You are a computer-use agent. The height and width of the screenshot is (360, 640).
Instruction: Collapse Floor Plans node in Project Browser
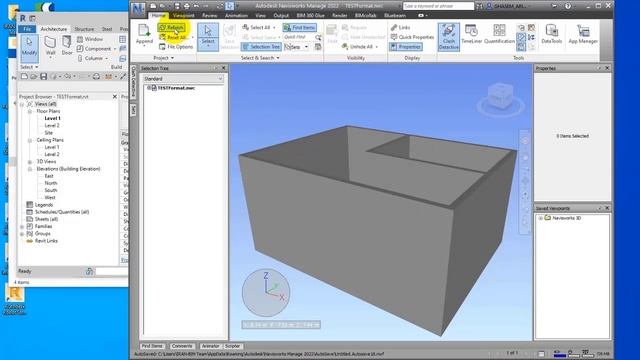29,111
